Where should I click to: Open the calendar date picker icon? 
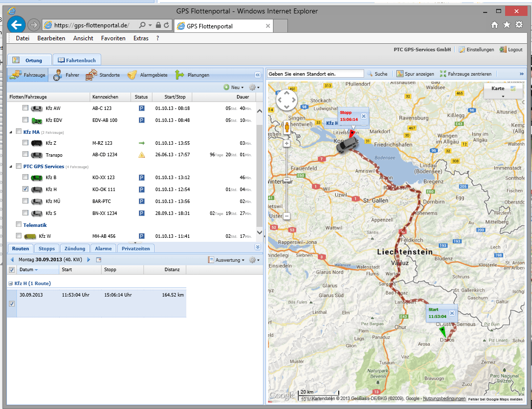click(99, 260)
